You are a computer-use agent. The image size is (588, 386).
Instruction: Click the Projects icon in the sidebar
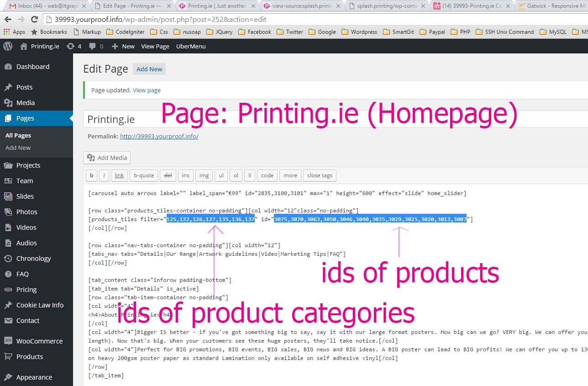[x=8, y=165]
